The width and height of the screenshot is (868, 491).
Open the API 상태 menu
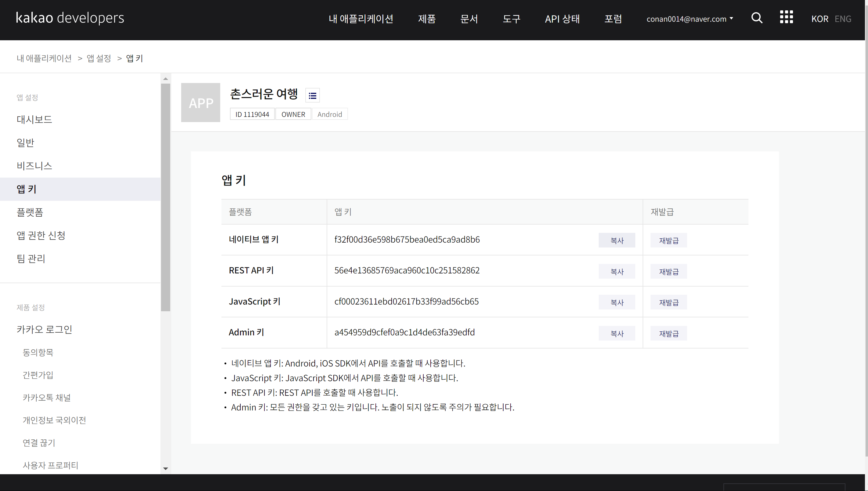click(562, 19)
